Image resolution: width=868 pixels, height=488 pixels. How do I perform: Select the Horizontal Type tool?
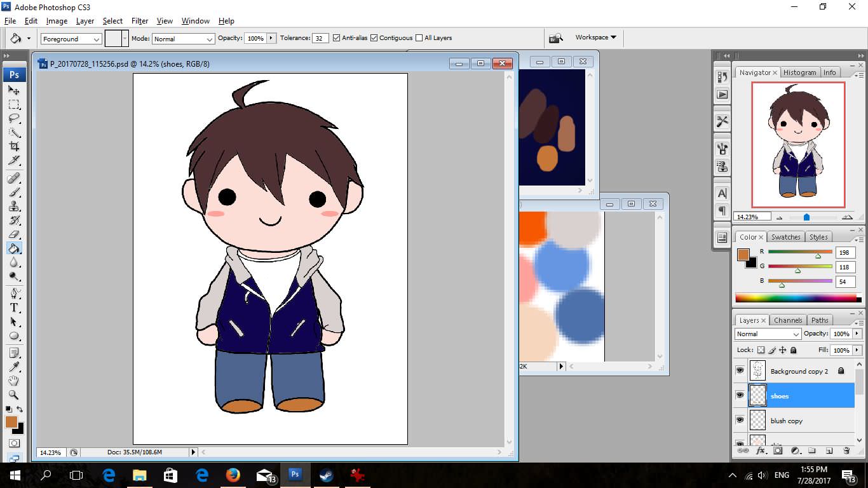[x=14, y=308]
